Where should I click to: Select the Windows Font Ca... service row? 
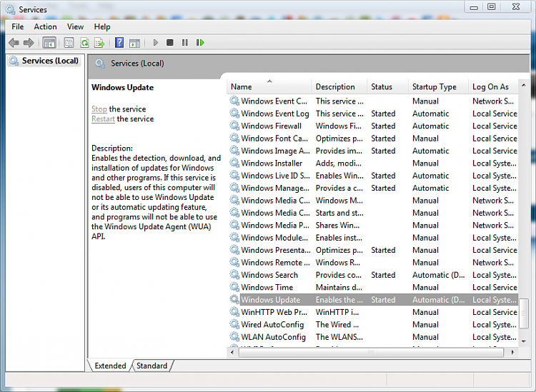pos(373,139)
